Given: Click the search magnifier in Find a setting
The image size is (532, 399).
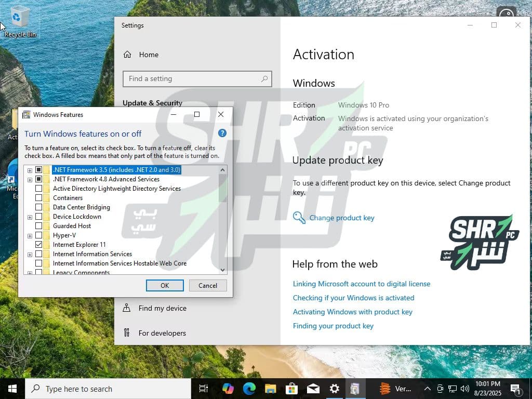Looking at the screenshot, I should (264, 79).
